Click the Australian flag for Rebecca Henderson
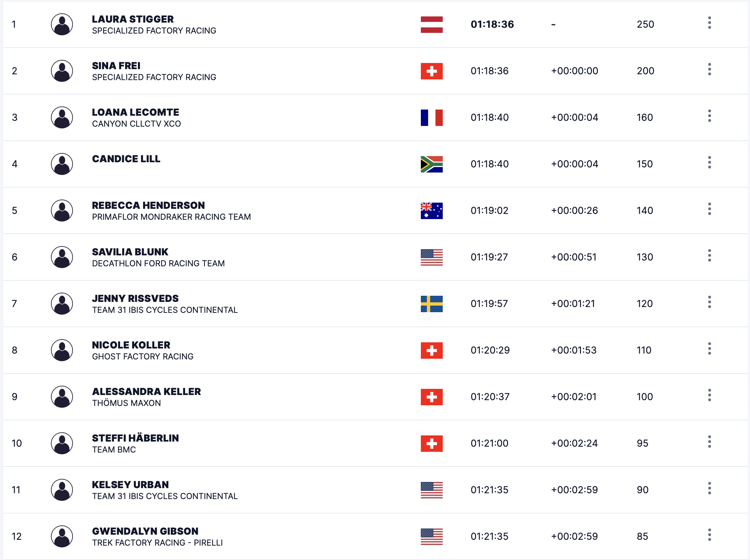750x560 pixels. click(x=431, y=211)
